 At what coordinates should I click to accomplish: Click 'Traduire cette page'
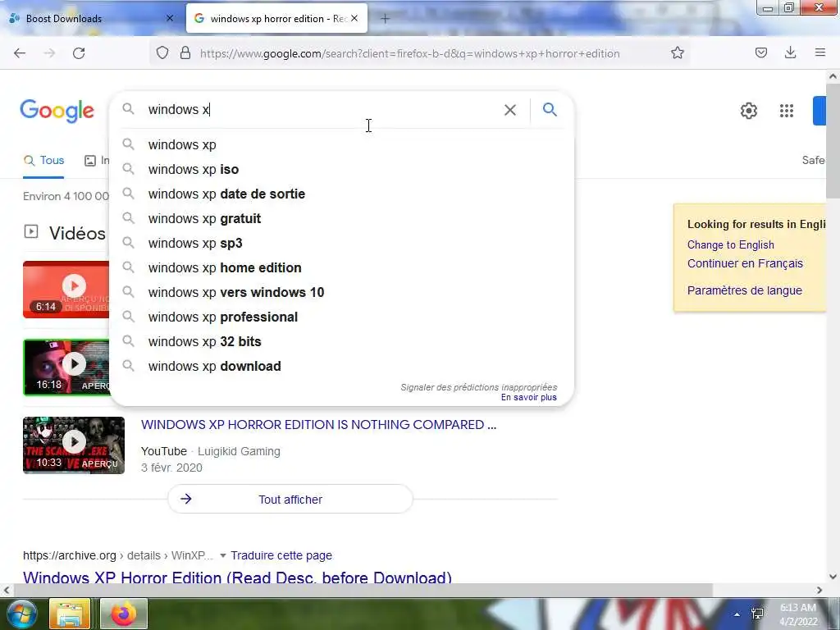pyautogui.click(x=281, y=555)
